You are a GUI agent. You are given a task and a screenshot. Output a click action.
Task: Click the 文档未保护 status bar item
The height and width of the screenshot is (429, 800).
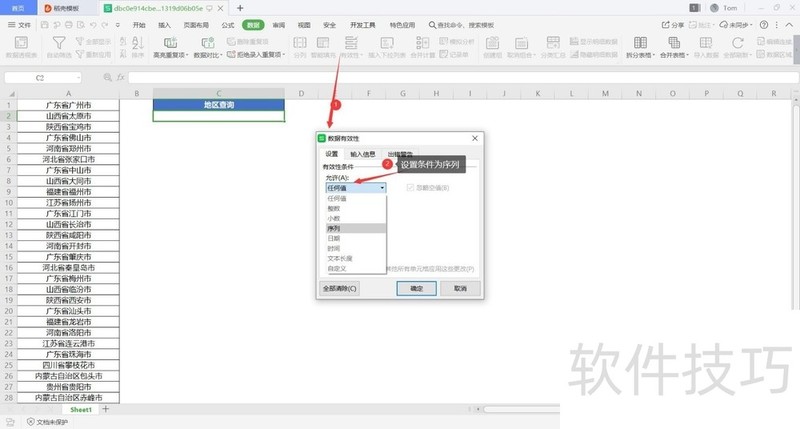pyautogui.click(x=47, y=422)
